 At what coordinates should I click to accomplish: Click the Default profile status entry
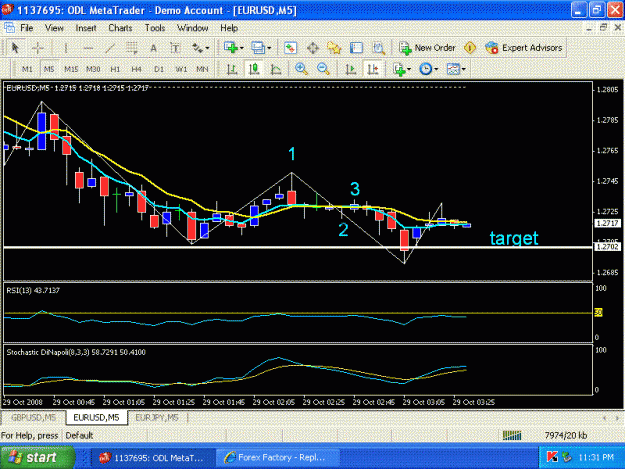pos(79,436)
